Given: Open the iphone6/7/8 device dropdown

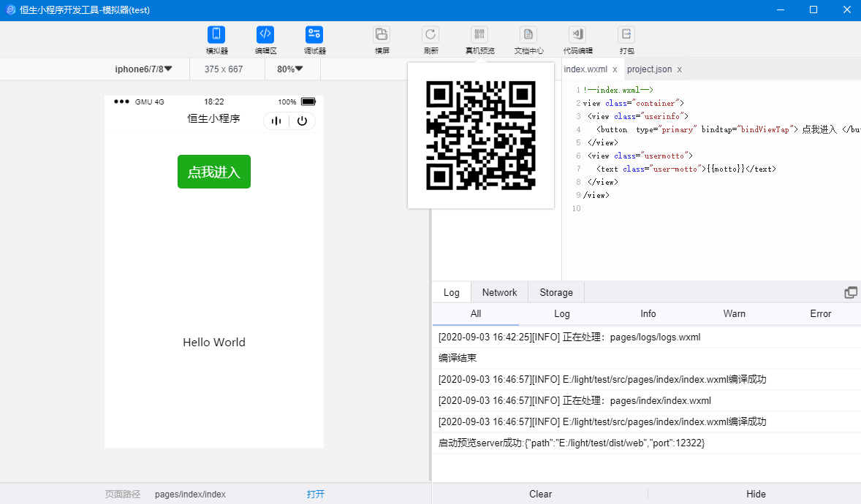Looking at the screenshot, I should click(143, 69).
